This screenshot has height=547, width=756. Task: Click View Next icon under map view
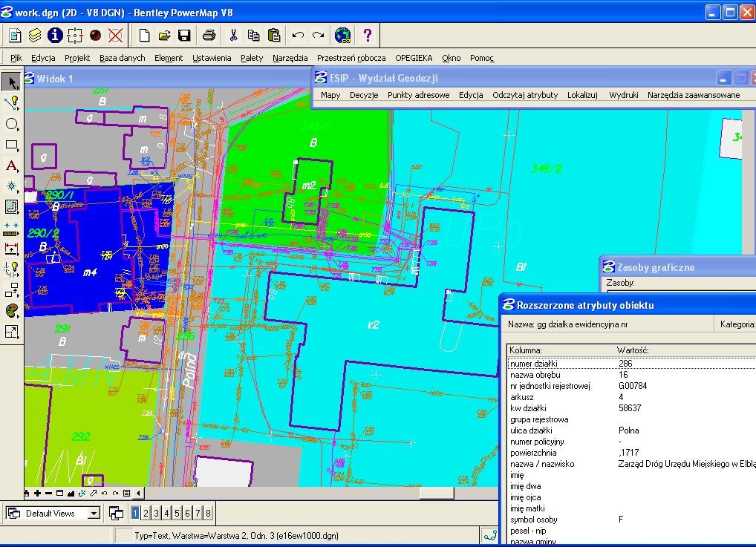115,493
